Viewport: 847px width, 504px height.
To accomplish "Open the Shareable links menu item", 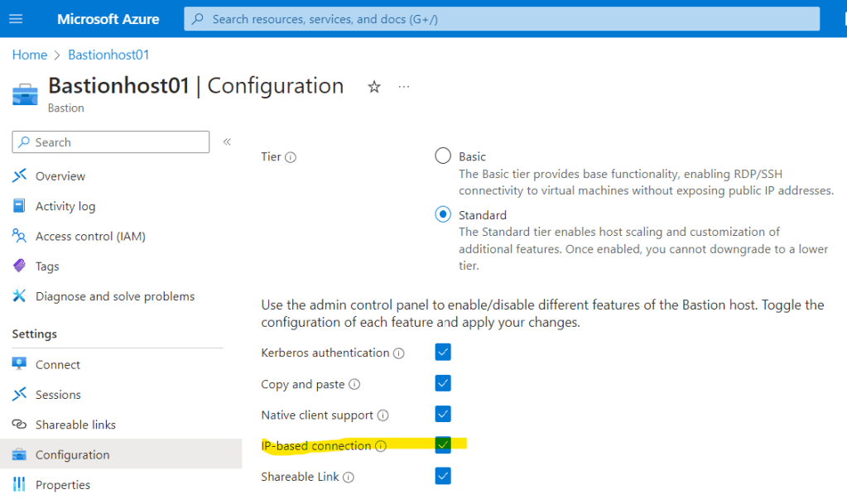I will [75, 425].
